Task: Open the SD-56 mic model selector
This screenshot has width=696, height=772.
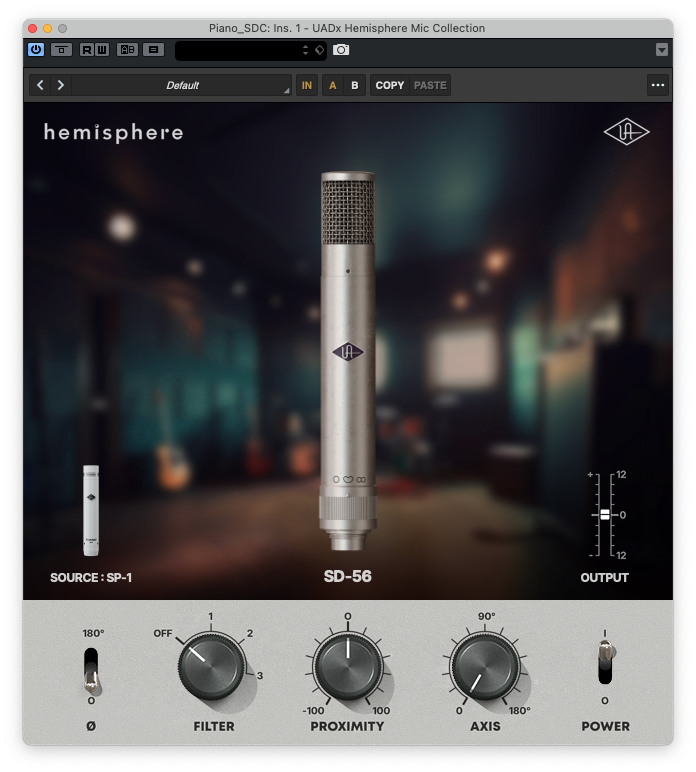Action: point(348,576)
